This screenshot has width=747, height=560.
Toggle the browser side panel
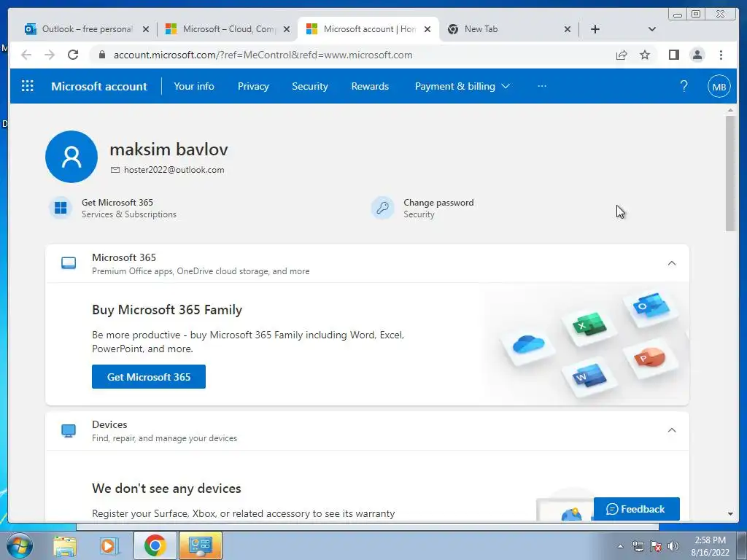pos(673,55)
